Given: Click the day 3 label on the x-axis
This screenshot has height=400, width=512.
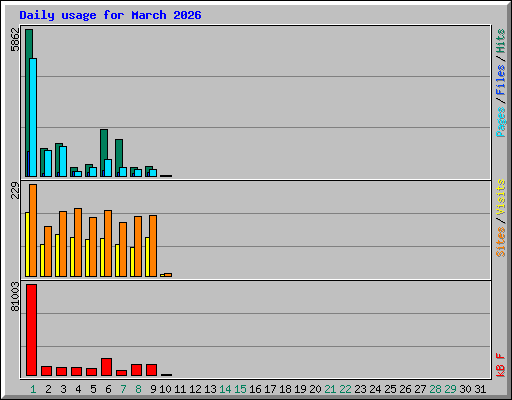Looking at the screenshot, I should tap(63, 389).
